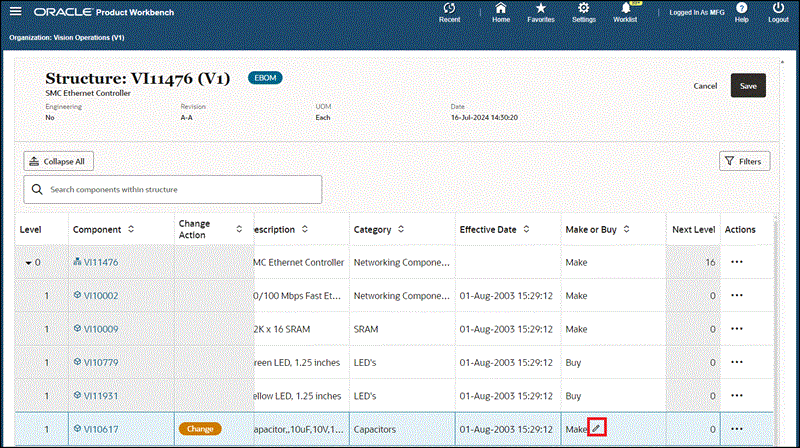Sort by Description column
The width and height of the screenshot is (800, 448).
tap(305, 229)
